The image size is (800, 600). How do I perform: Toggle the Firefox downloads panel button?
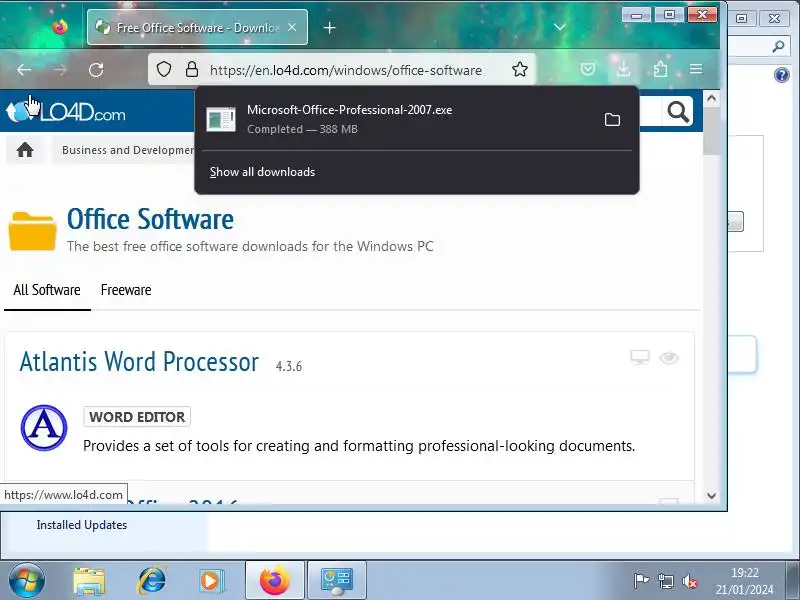click(623, 69)
